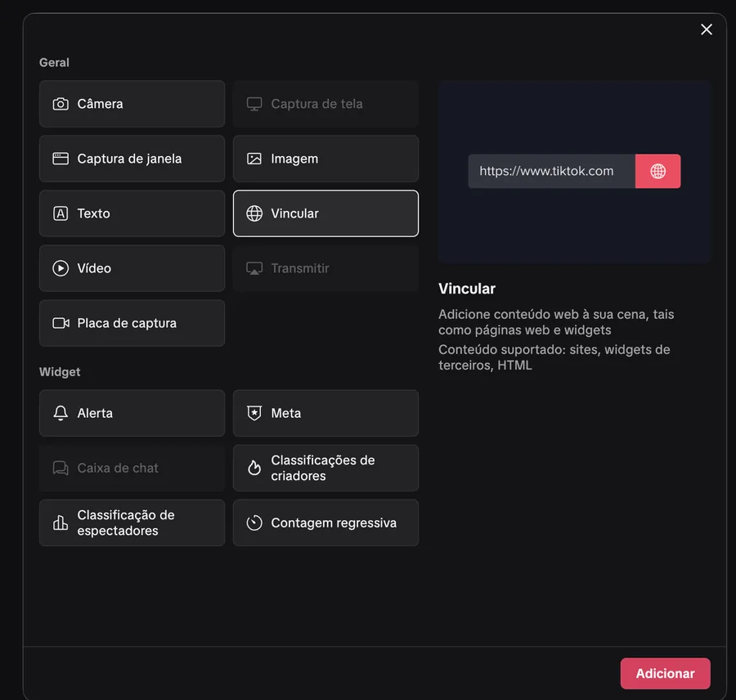Viewport: 736px width, 700px height.
Task: Click the Vincular title in description panel
Action: 467,289
